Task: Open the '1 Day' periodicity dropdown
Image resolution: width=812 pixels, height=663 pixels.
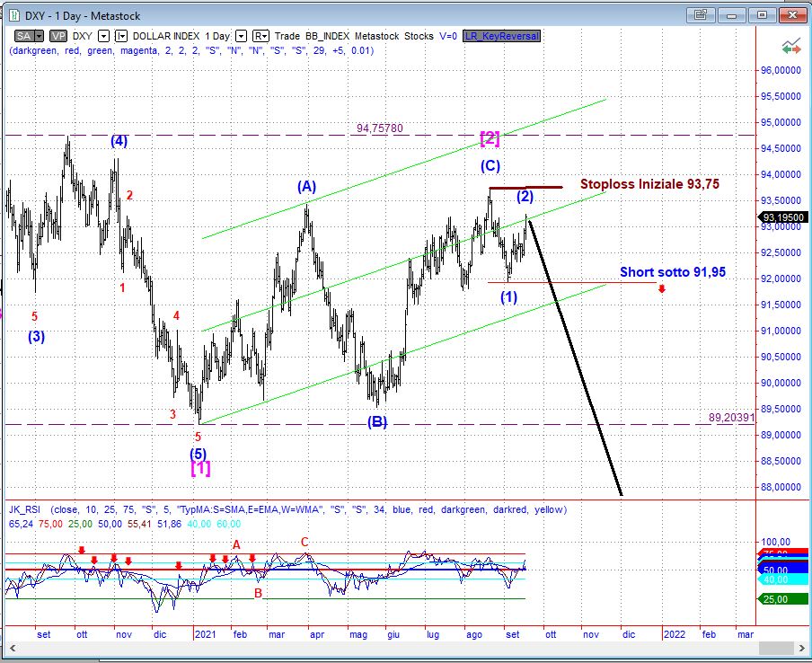Action: [x=242, y=36]
